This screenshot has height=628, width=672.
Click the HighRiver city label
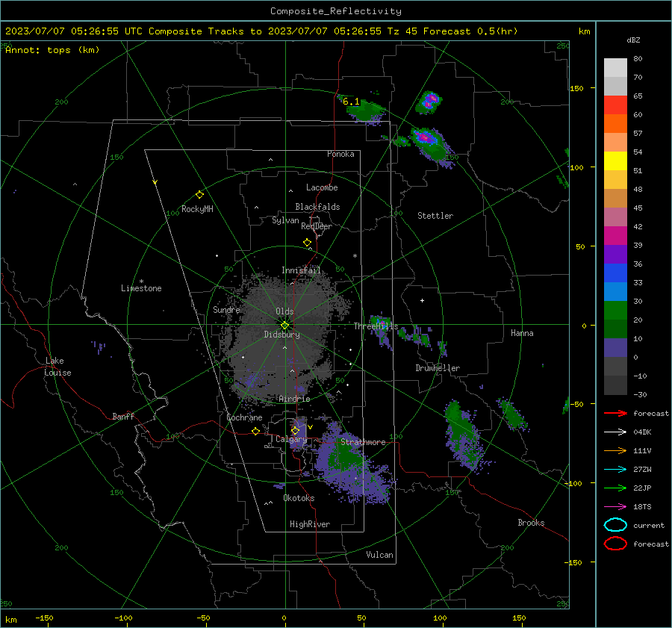pyautogui.click(x=310, y=524)
